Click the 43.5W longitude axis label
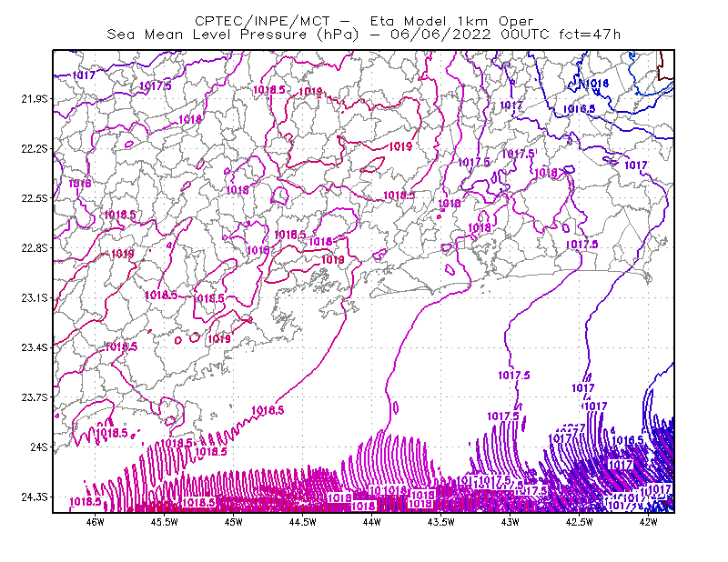Image resolution: width=728 pixels, height=562 pixels. coord(441,522)
